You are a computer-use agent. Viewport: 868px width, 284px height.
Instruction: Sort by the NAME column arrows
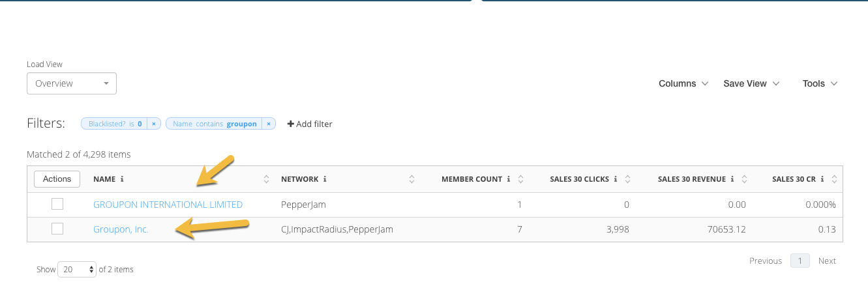click(x=266, y=179)
